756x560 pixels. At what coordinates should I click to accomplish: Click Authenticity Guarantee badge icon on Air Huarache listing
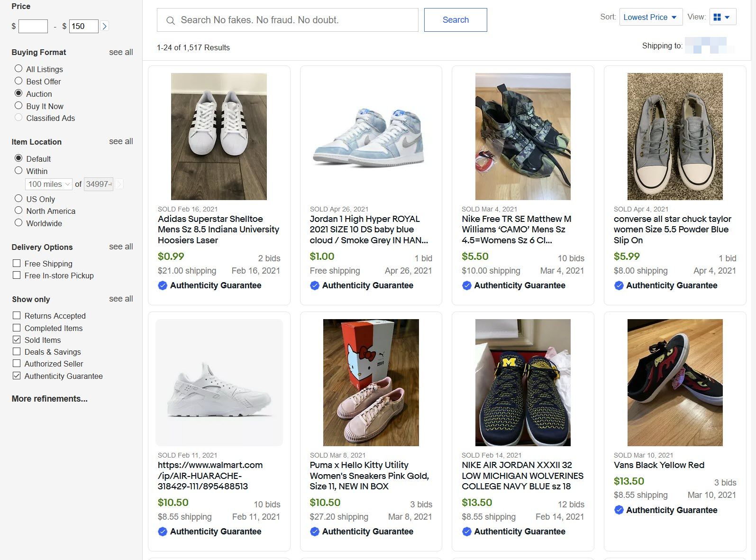tap(163, 532)
